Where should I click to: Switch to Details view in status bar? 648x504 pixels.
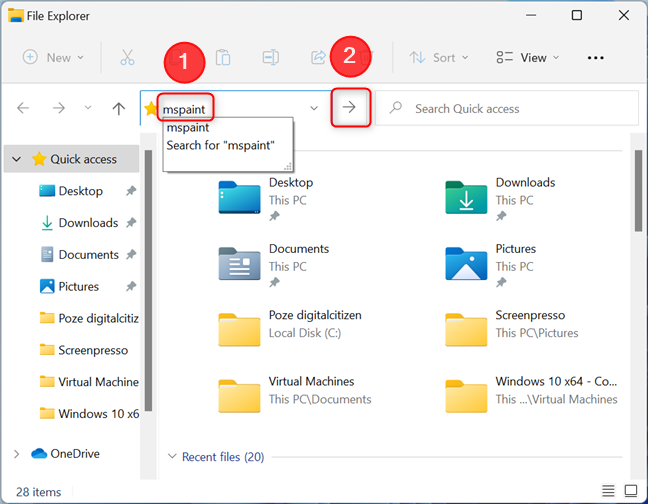click(608, 491)
